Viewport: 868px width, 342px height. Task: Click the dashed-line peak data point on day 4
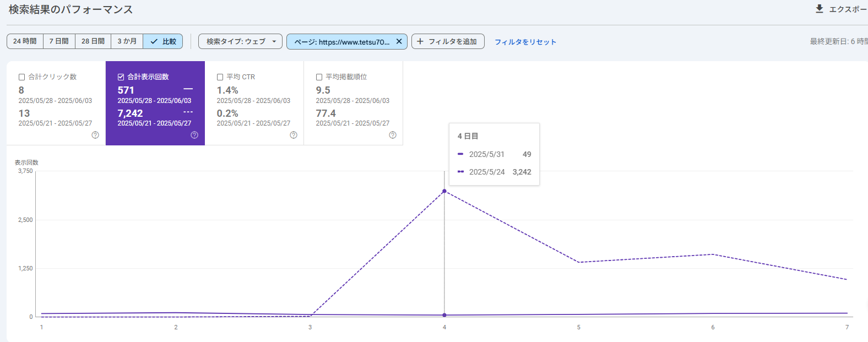[x=444, y=191]
